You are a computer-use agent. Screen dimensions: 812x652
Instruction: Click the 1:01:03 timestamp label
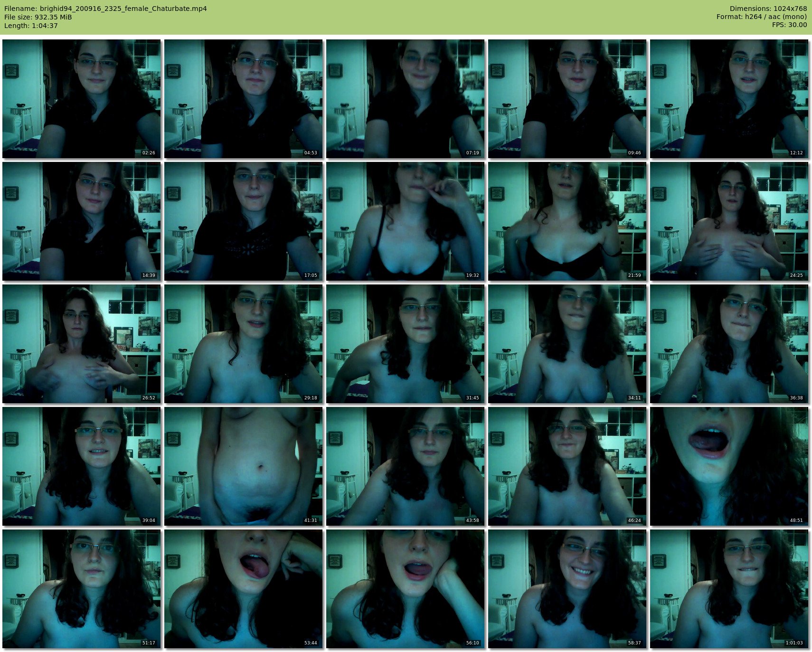[794, 643]
